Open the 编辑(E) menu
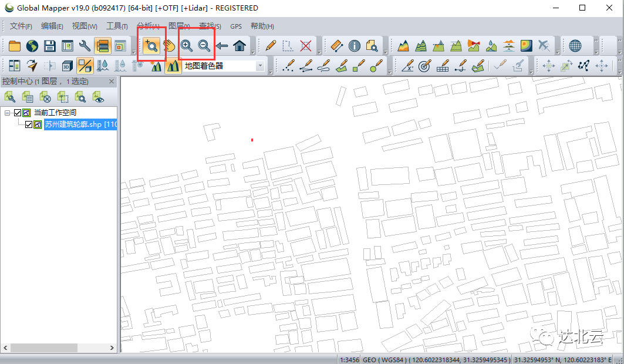This screenshot has height=364, width=624. (x=52, y=26)
